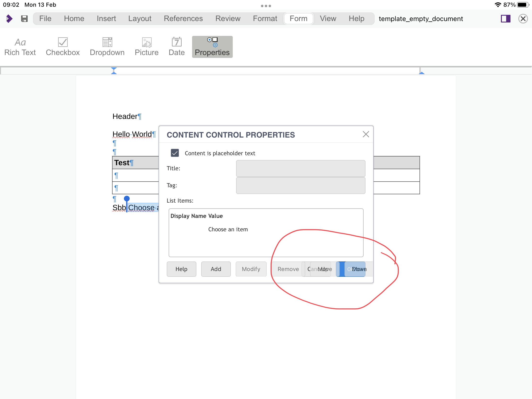Insert a Checkbox content control
This screenshot has height=399, width=532.
(62, 46)
